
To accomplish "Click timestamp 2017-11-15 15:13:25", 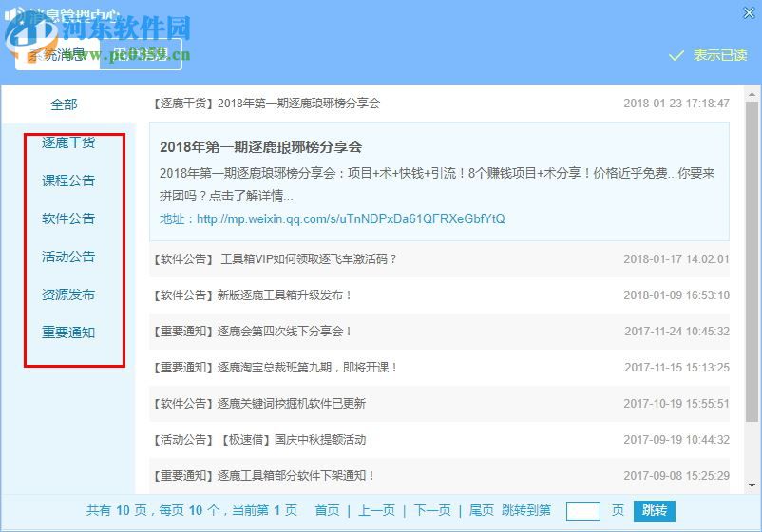I will click(x=676, y=368).
